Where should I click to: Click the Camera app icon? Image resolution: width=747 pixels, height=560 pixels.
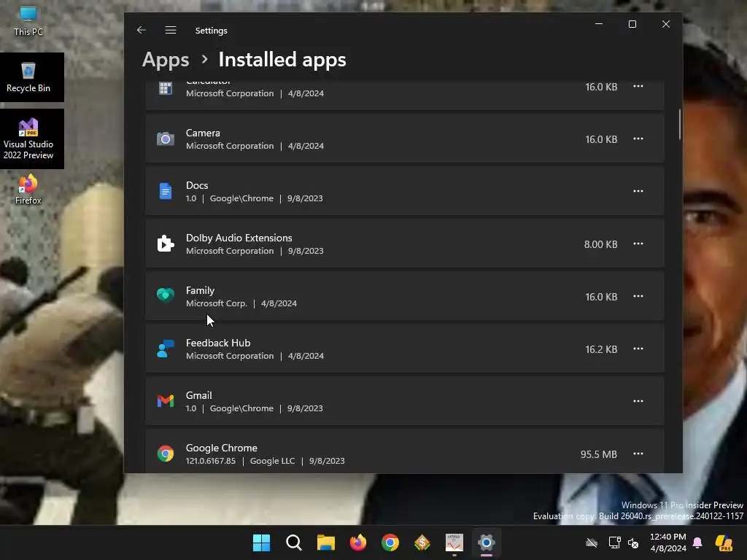tap(166, 139)
